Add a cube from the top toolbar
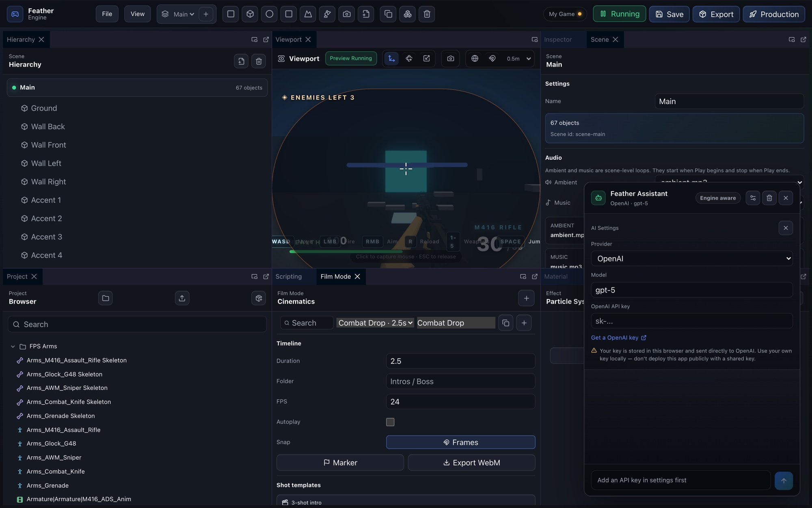Image resolution: width=812 pixels, height=508 pixels. [250, 14]
